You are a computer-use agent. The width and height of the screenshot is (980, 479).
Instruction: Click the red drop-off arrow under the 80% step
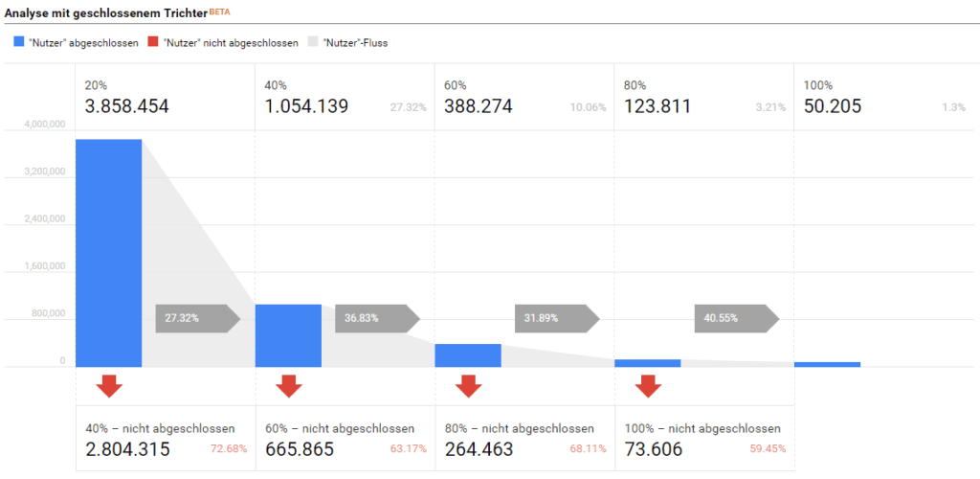point(648,385)
